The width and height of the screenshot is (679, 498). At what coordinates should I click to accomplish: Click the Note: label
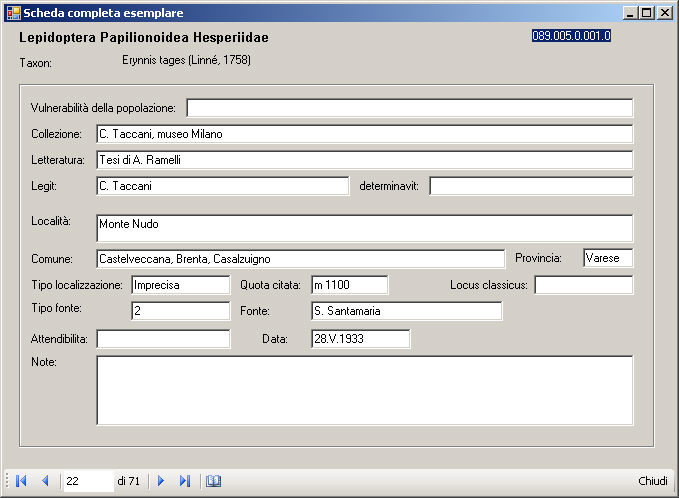coord(44,362)
